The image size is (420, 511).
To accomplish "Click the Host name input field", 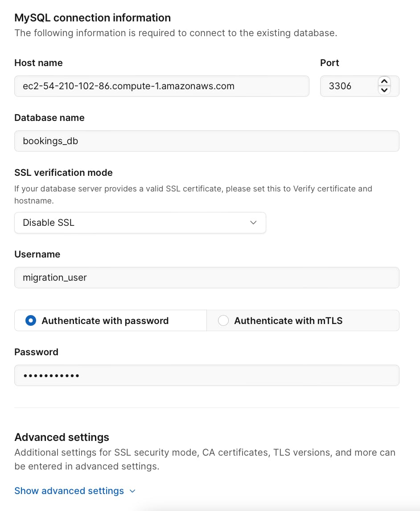I will coord(161,86).
